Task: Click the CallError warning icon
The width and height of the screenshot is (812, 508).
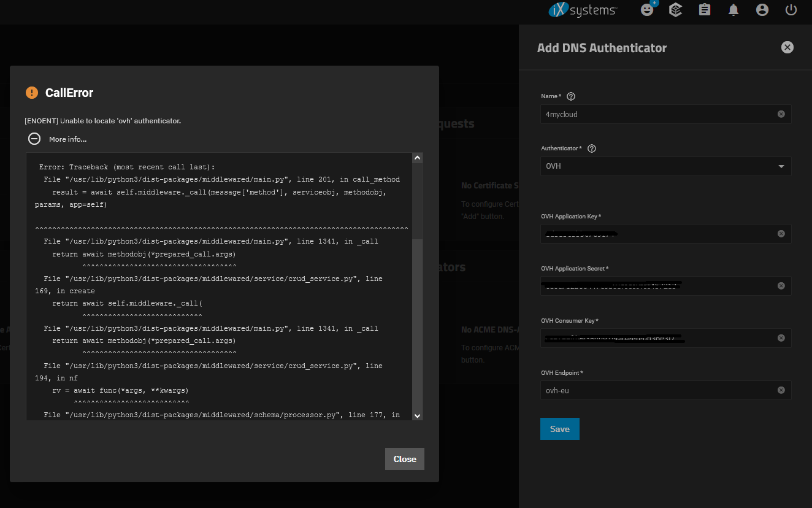Action: click(32, 93)
